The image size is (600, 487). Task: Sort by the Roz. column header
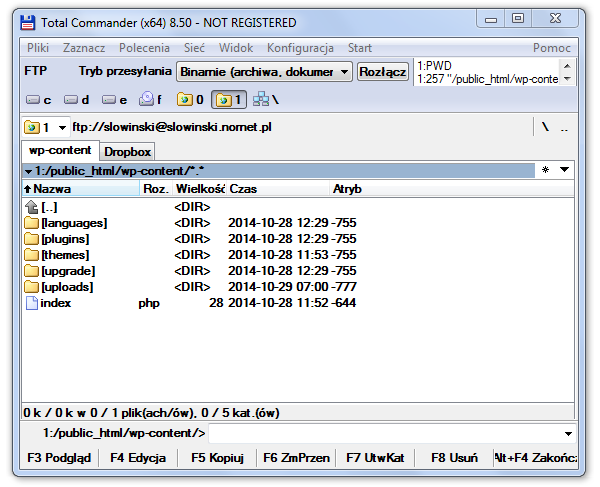pyautogui.click(x=156, y=189)
